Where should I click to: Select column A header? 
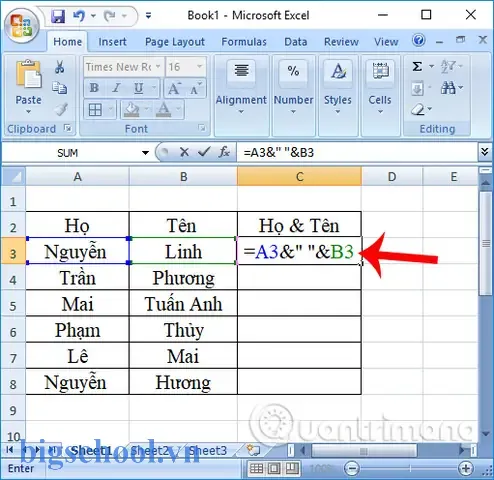point(77,177)
